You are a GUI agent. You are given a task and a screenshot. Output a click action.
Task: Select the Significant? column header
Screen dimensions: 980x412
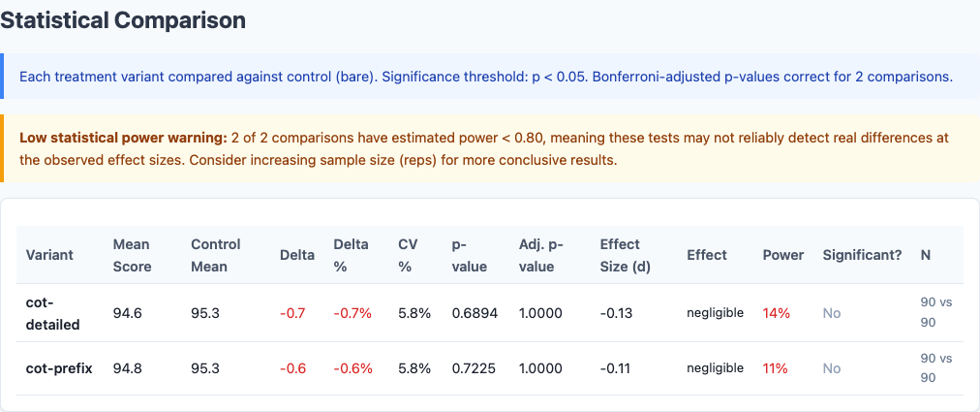pos(862,255)
